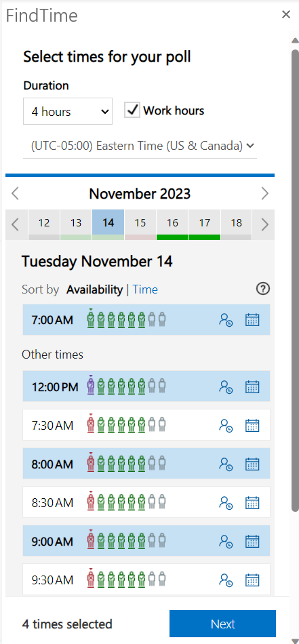299x644 pixels.
Task: Deselect the 9:00 AM time slot
Action: point(146,541)
